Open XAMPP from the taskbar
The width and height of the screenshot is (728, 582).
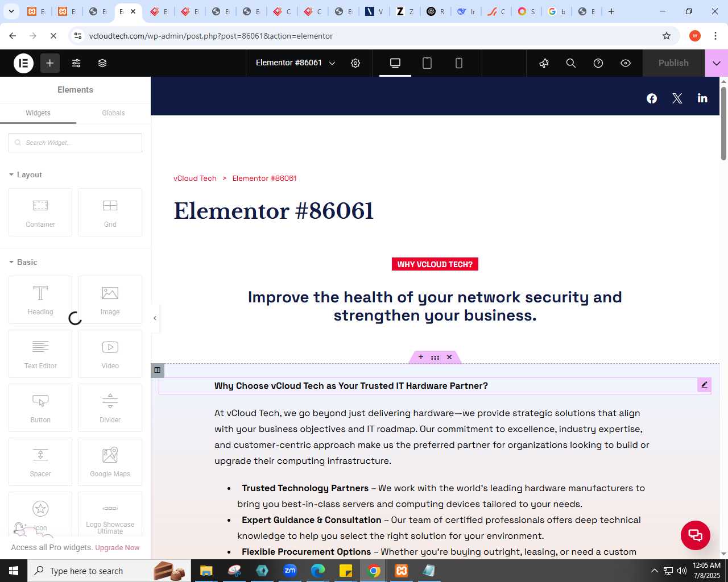pos(402,571)
